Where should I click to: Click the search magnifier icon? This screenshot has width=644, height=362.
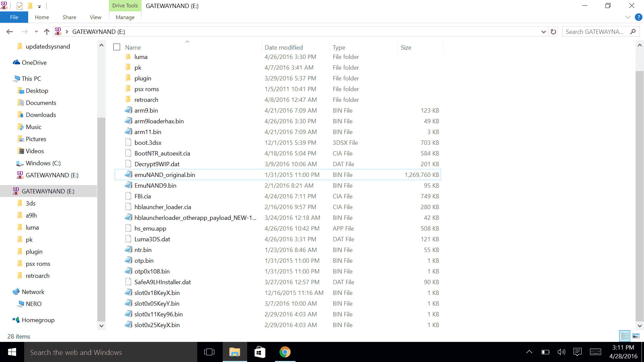[x=633, y=32]
